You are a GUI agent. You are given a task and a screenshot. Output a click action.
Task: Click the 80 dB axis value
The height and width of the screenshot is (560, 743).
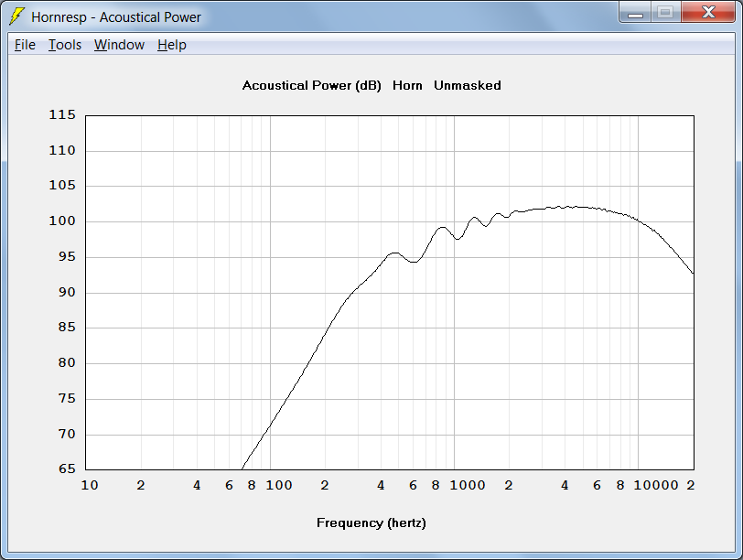tap(67, 363)
